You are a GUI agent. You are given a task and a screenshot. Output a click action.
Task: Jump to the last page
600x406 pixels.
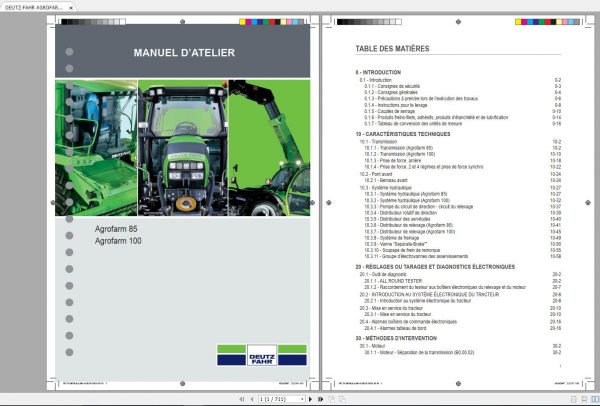click(321, 399)
